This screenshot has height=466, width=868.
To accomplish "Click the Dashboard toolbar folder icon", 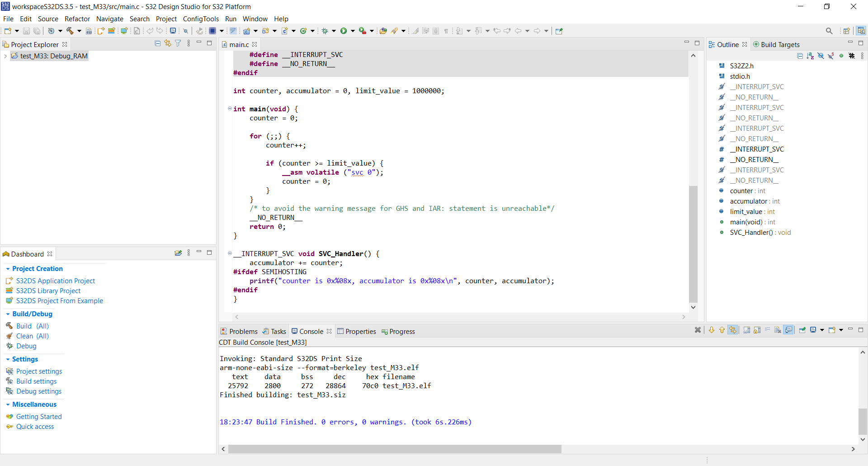I will [178, 253].
